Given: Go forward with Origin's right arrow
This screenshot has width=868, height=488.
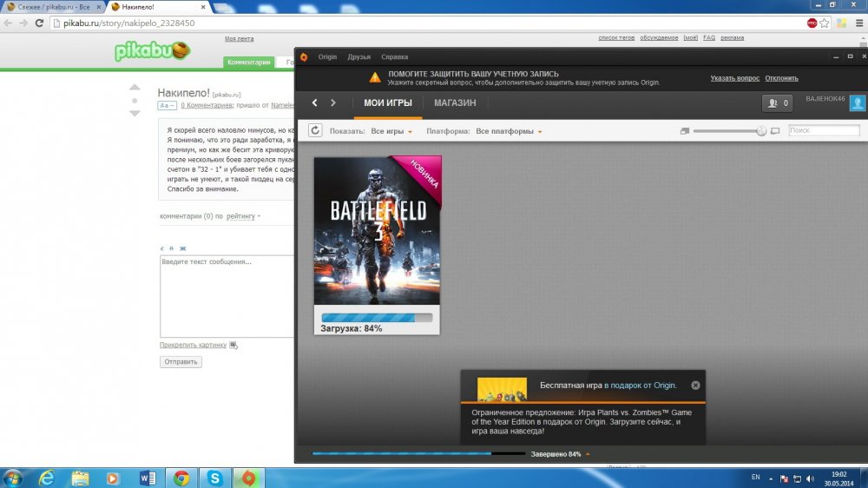Looking at the screenshot, I should [x=332, y=103].
